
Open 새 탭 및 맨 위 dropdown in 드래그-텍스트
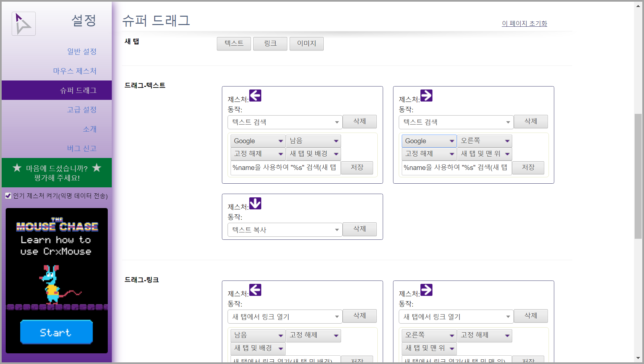point(485,154)
